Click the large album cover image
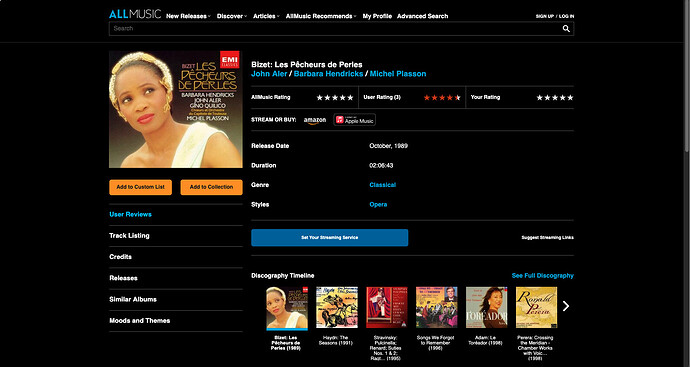The width and height of the screenshot is (690, 367). click(x=176, y=109)
